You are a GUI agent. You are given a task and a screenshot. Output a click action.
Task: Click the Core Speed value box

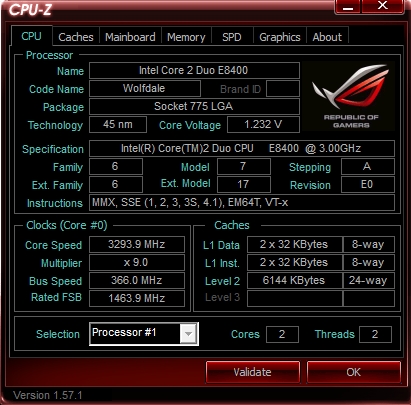point(137,244)
